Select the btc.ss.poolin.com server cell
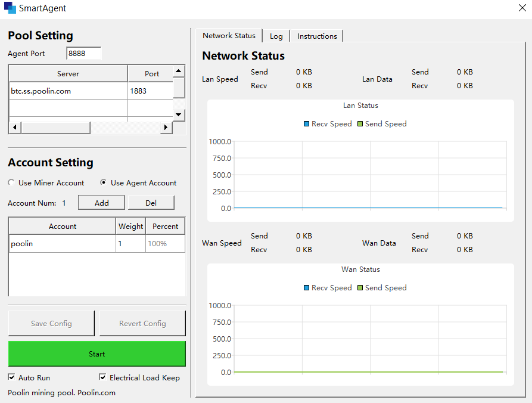The height and width of the screenshot is (403, 532). tap(68, 91)
